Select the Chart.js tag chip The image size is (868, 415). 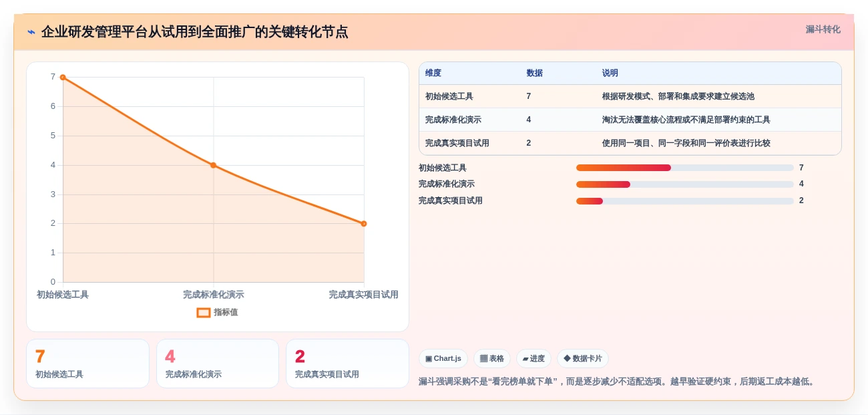point(443,359)
